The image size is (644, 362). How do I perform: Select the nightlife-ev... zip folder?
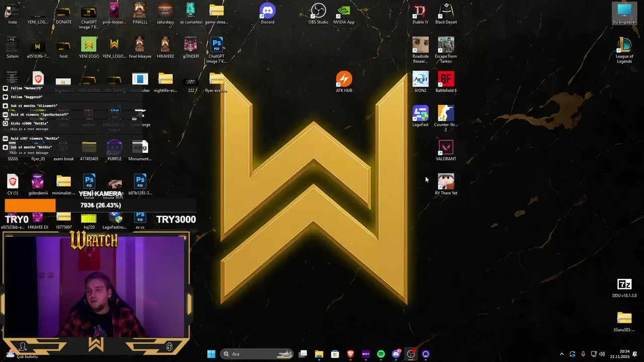coord(166,82)
